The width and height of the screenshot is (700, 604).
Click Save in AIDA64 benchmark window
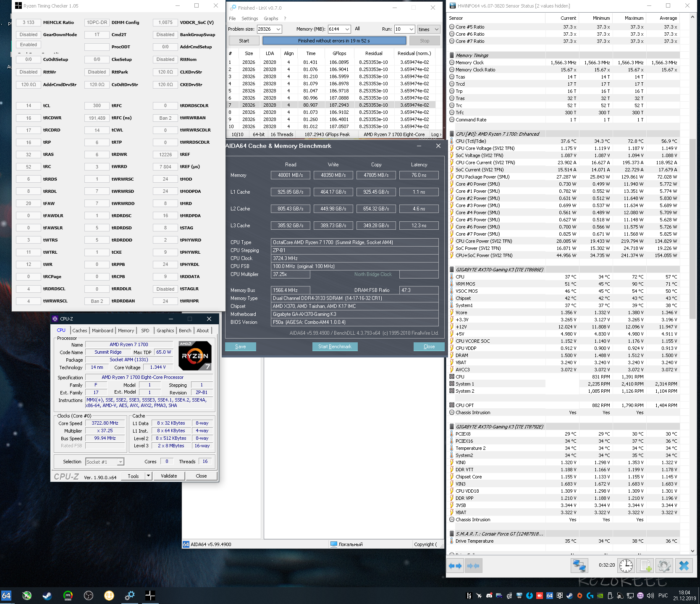pyautogui.click(x=241, y=347)
